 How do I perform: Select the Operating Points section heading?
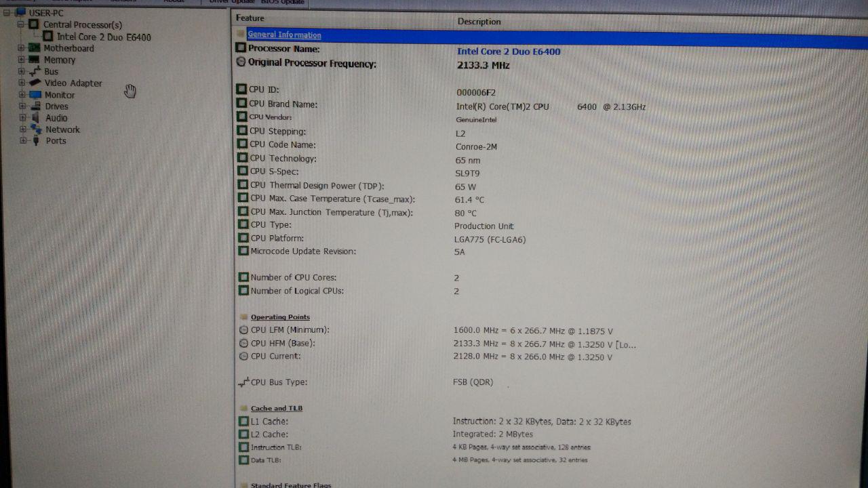(x=280, y=317)
